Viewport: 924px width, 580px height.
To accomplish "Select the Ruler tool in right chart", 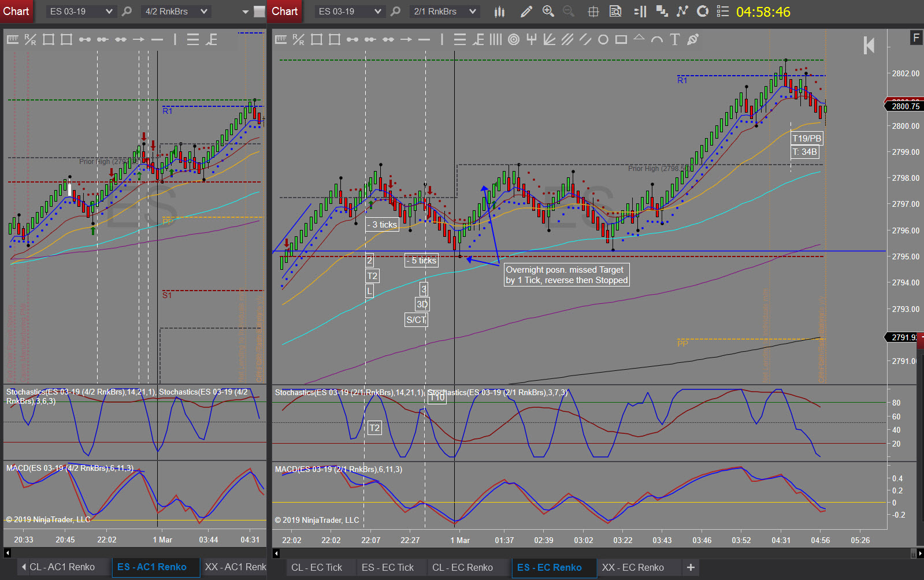I will click(281, 39).
